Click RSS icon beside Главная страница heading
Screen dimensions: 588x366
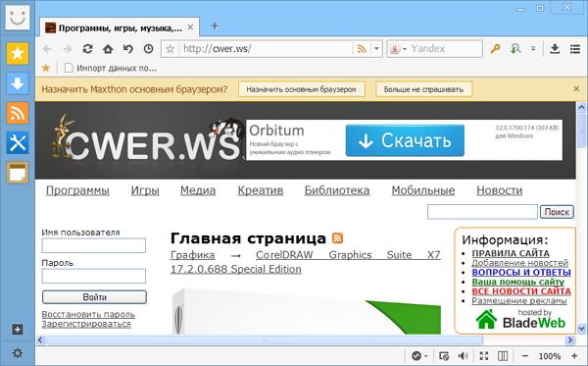coord(337,238)
